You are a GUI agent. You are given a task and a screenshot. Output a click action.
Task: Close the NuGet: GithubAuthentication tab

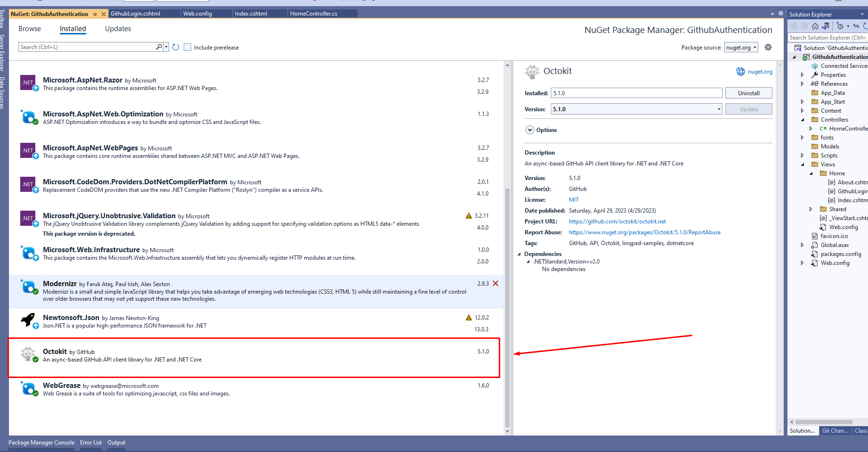coord(104,14)
